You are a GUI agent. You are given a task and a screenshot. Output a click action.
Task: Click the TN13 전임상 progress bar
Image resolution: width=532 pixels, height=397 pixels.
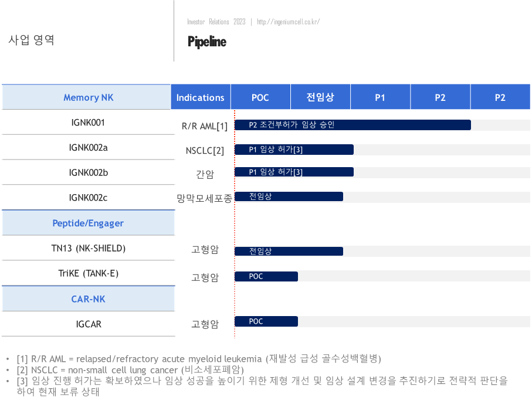click(x=289, y=251)
